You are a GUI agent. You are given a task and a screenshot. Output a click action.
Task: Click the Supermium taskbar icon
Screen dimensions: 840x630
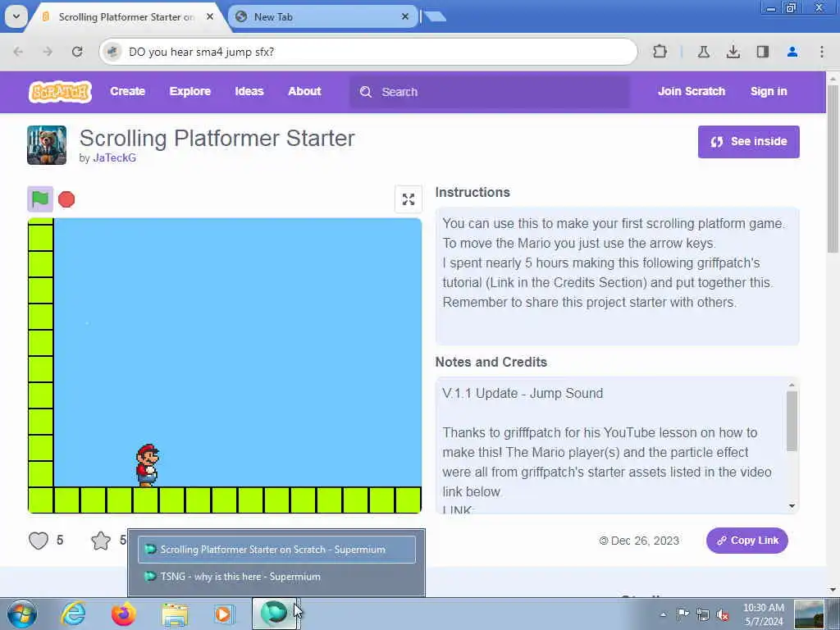[x=274, y=614]
